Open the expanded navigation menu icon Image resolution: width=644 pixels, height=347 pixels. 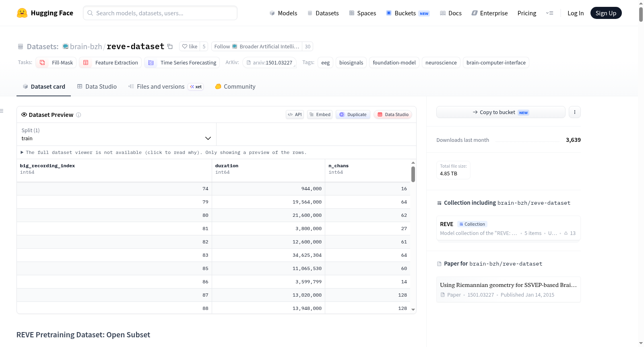click(549, 13)
